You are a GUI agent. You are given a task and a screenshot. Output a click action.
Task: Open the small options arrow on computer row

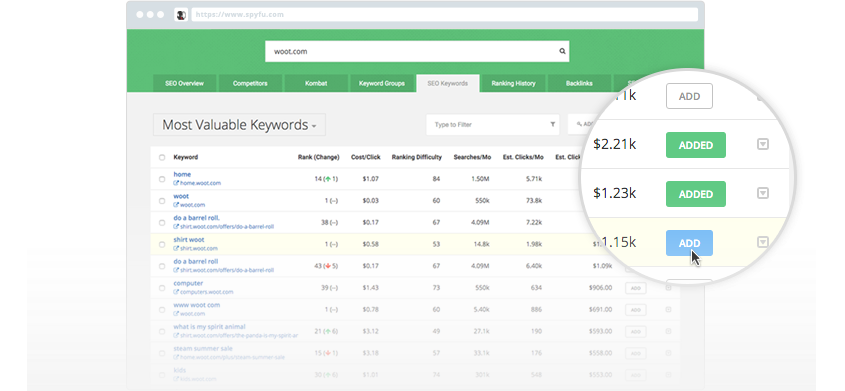click(x=668, y=288)
